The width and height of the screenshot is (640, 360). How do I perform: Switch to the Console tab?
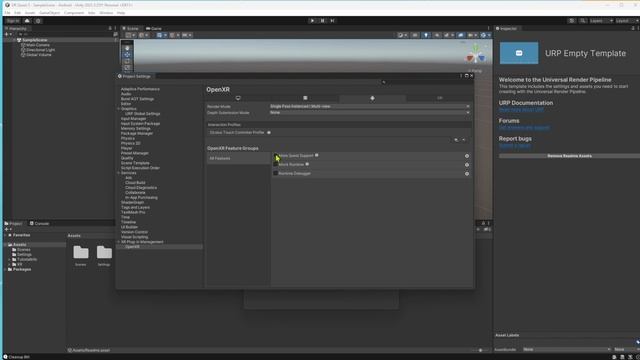tap(40, 224)
